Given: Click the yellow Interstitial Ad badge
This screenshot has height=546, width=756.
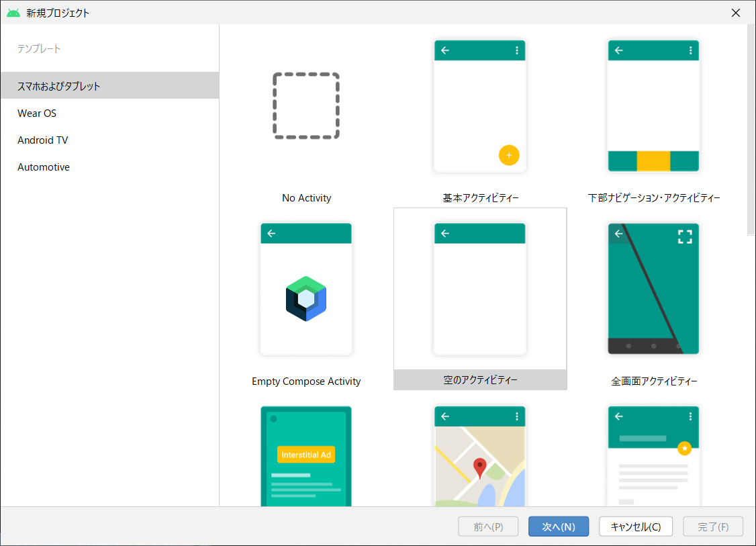Looking at the screenshot, I should pyautogui.click(x=306, y=455).
